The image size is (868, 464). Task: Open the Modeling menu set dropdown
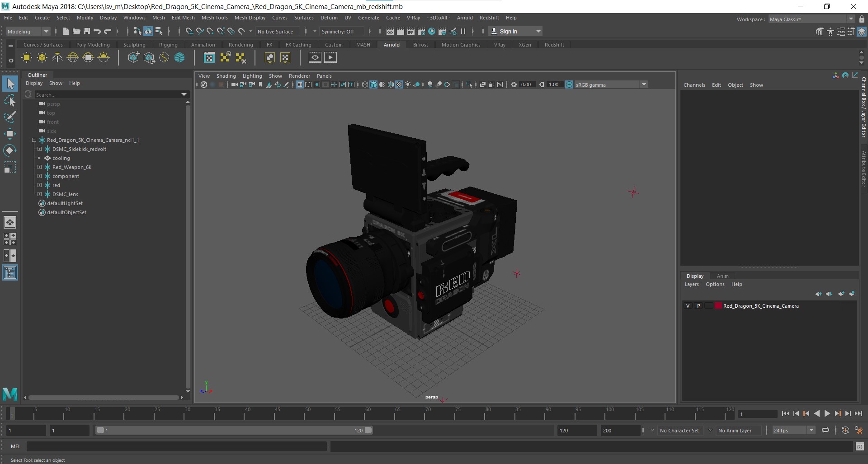coord(28,31)
